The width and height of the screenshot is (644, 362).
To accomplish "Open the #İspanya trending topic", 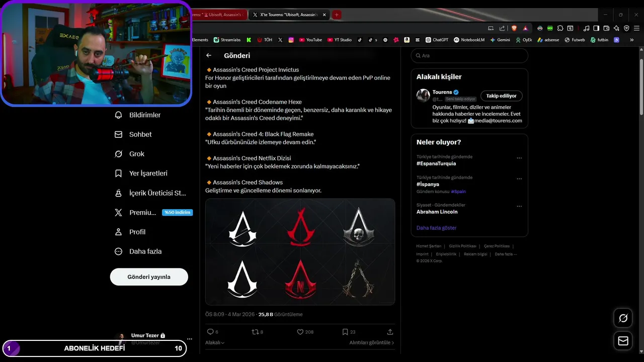I will point(428,185).
